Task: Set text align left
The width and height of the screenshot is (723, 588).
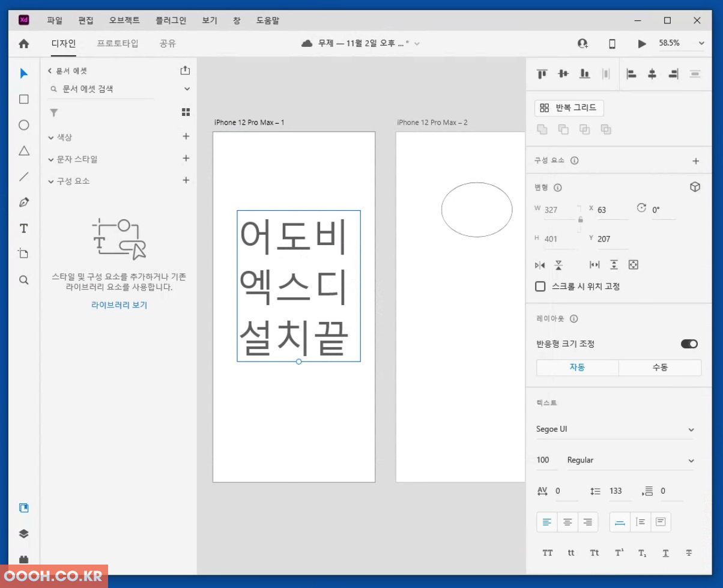Action: [x=546, y=522]
